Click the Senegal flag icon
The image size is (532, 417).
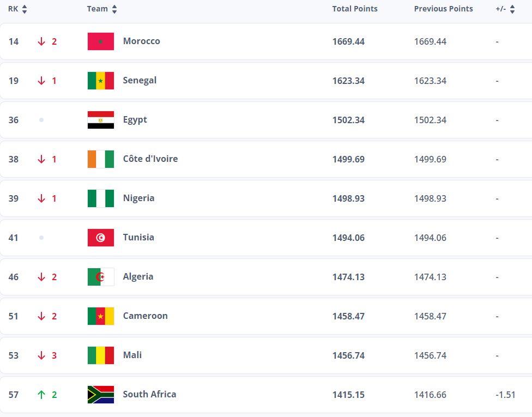point(101,81)
